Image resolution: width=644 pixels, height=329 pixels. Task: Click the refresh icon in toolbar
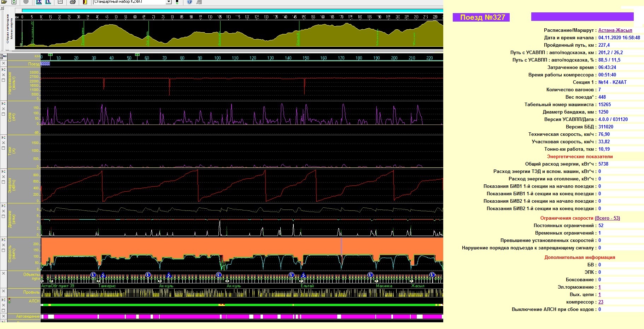tap(14, 2)
